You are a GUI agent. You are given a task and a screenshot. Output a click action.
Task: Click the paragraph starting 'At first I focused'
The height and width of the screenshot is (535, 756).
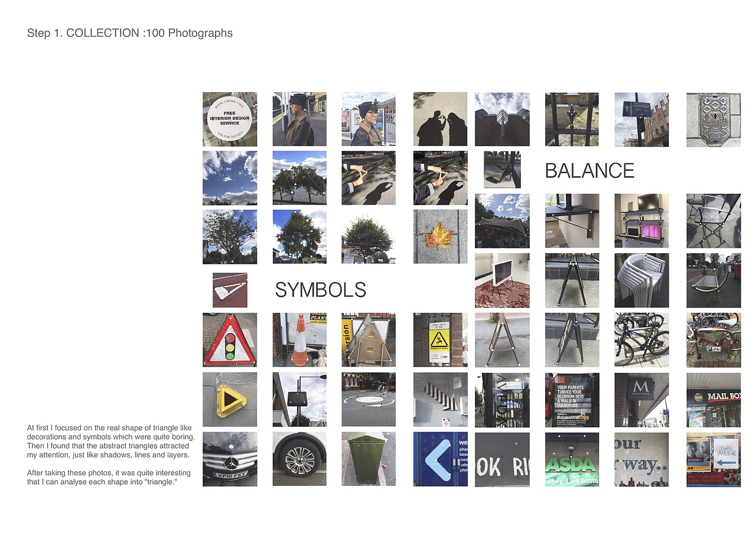pos(110,442)
